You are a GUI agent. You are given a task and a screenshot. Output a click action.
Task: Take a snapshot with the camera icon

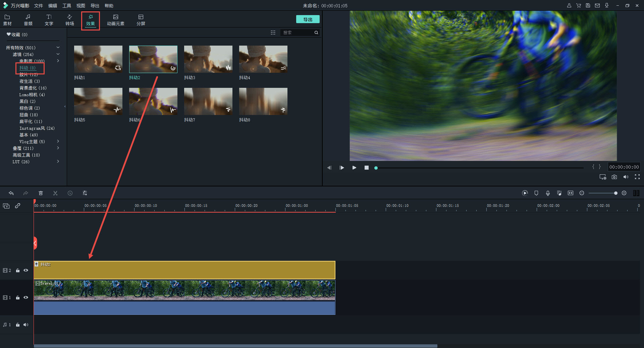pos(614,177)
